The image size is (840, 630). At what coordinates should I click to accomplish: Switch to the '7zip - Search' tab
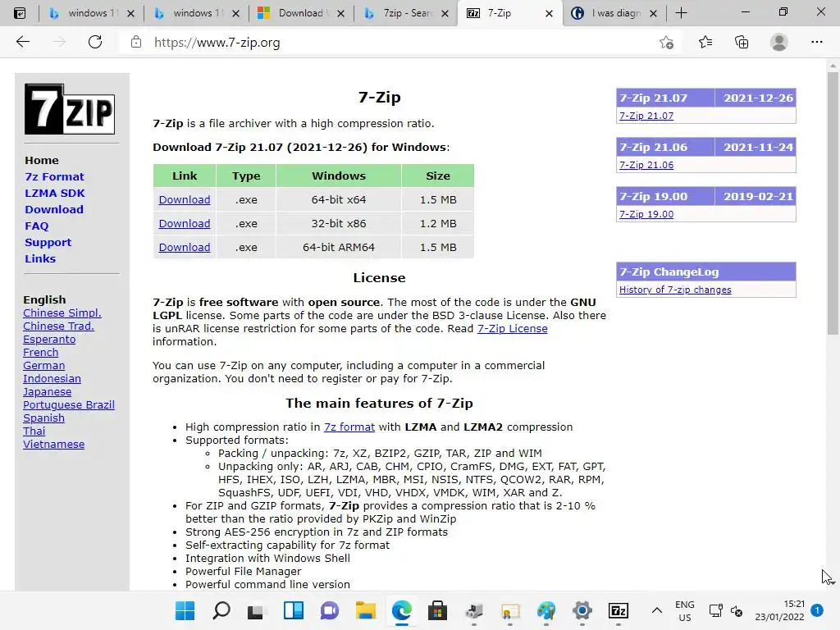405,13
